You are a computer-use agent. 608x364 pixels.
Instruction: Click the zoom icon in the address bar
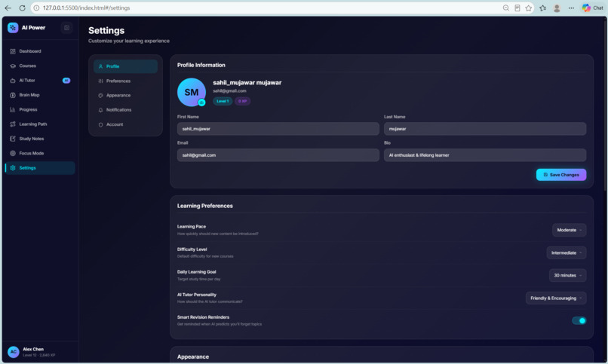click(506, 8)
